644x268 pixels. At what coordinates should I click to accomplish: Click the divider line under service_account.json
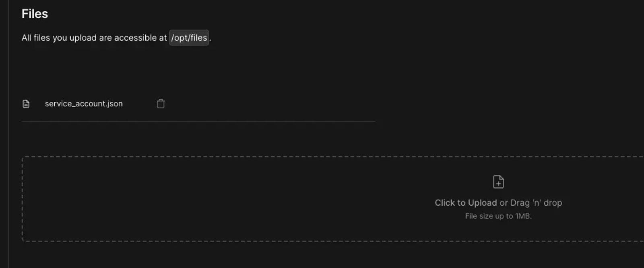[x=199, y=121]
